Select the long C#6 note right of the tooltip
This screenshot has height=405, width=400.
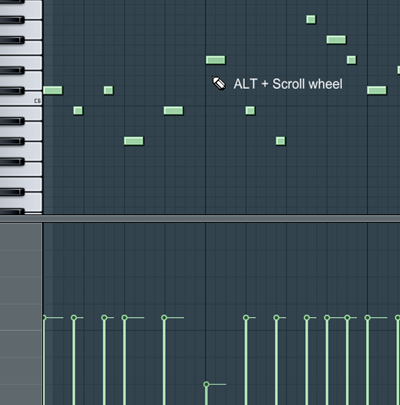[377, 90]
